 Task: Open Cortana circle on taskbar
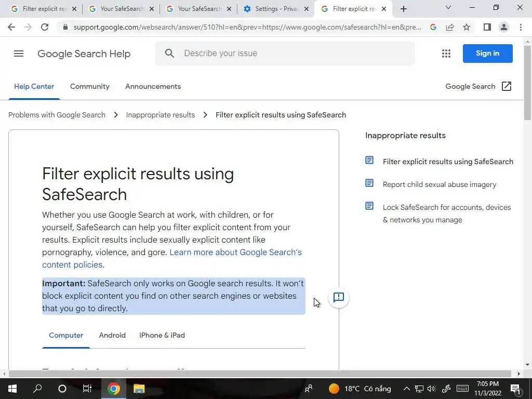[x=62, y=389]
